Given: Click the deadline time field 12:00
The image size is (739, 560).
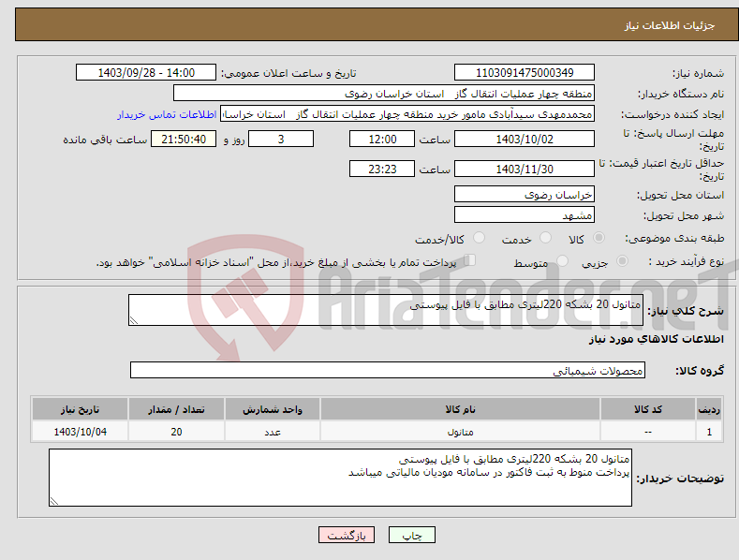Looking at the screenshot, I should (x=382, y=139).
